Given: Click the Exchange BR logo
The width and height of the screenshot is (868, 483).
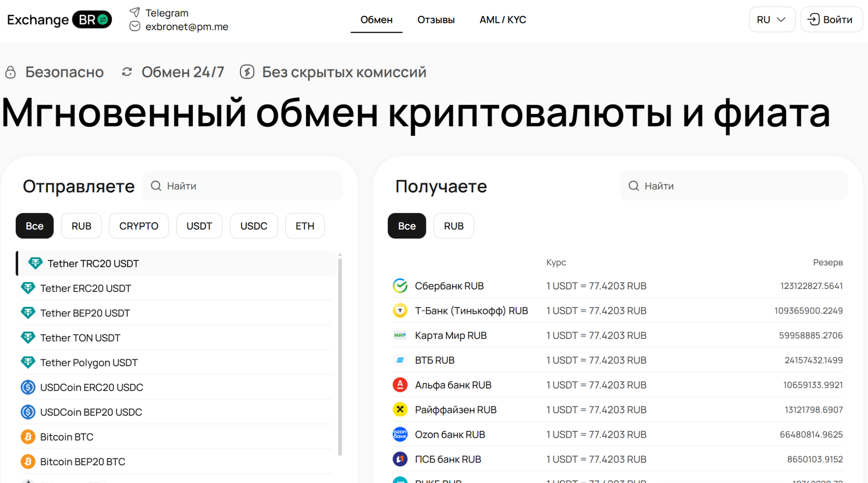Looking at the screenshot, I should click(59, 19).
